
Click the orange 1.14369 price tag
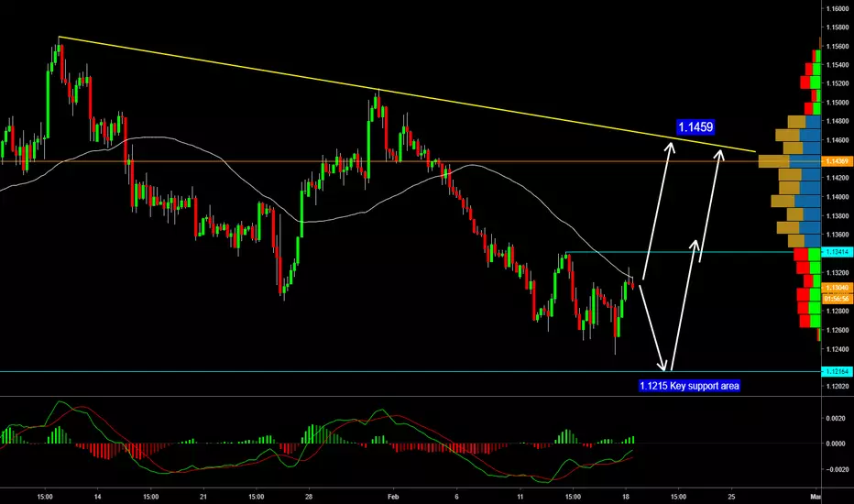pyautogui.click(x=838, y=161)
